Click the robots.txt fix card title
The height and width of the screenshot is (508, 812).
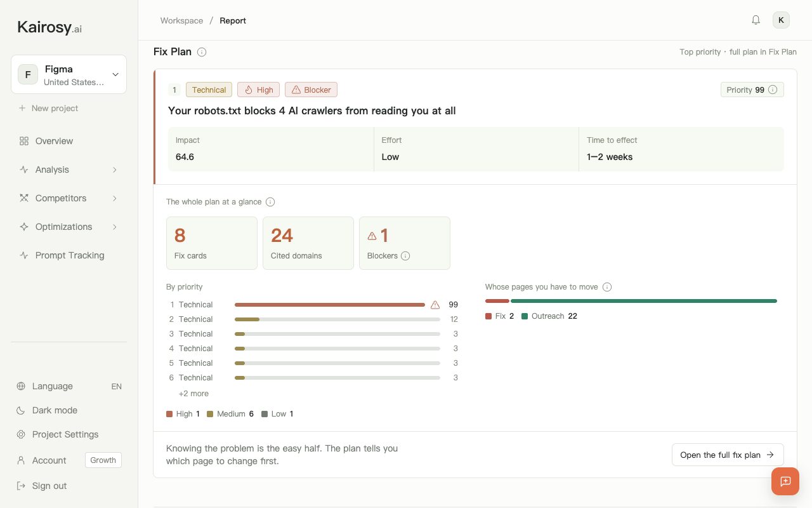click(312, 110)
